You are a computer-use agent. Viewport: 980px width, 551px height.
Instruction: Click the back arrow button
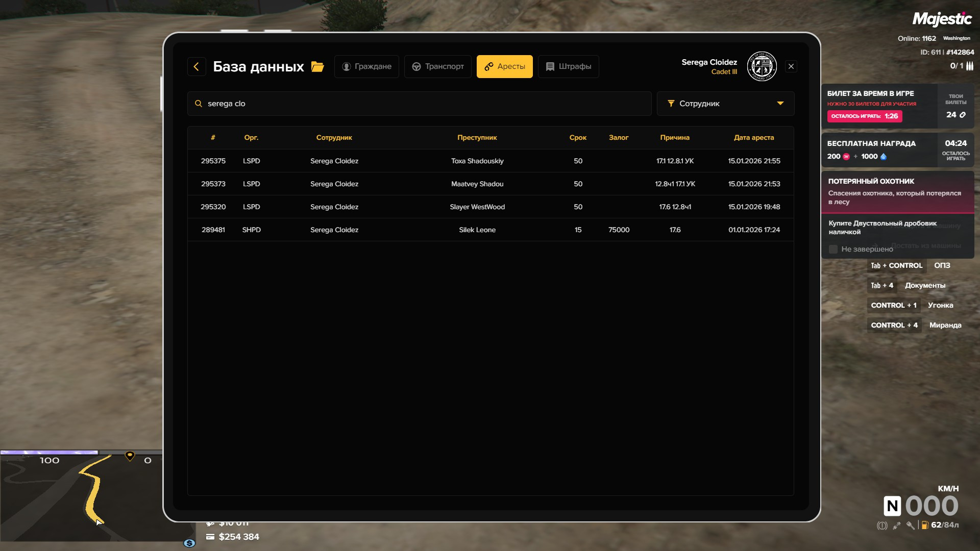tap(197, 66)
